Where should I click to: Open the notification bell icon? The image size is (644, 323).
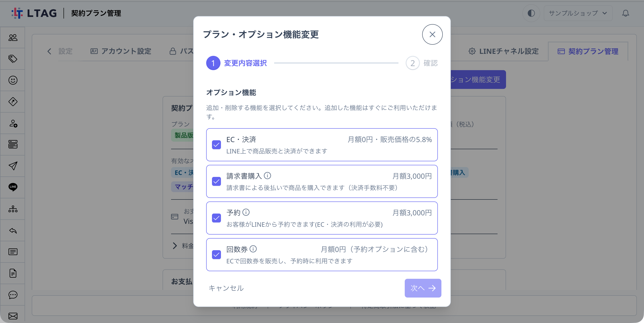click(625, 13)
